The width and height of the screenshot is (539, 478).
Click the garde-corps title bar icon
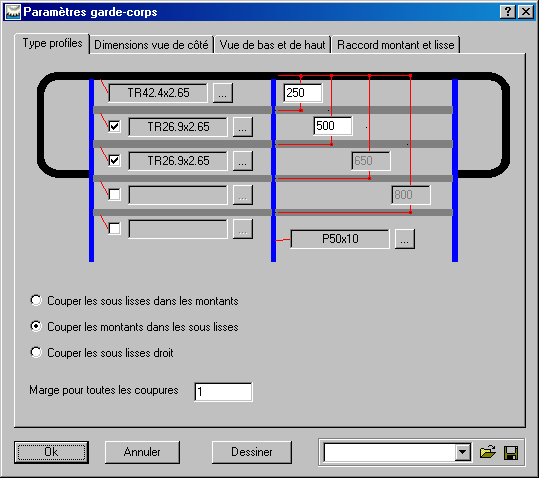(13, 12)
